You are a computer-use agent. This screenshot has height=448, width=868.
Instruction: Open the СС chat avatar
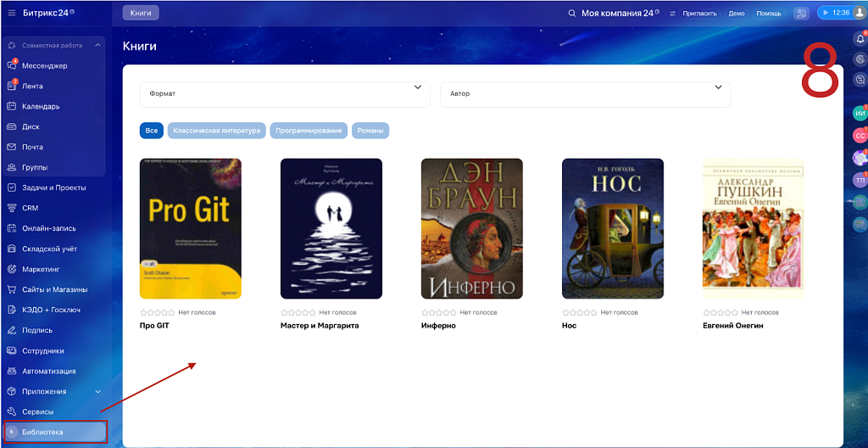click(x=860, y=135)
